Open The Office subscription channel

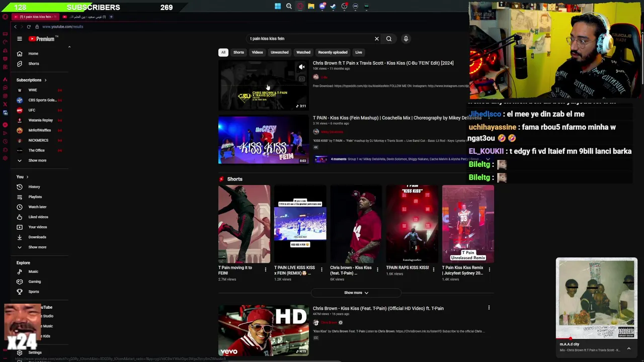coord(37,150)
